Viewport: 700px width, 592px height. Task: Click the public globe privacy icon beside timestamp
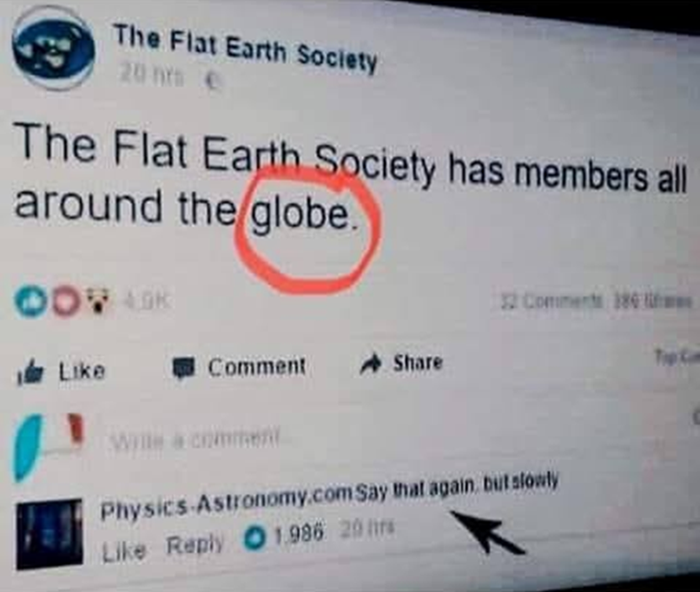(x=214, y=82)
